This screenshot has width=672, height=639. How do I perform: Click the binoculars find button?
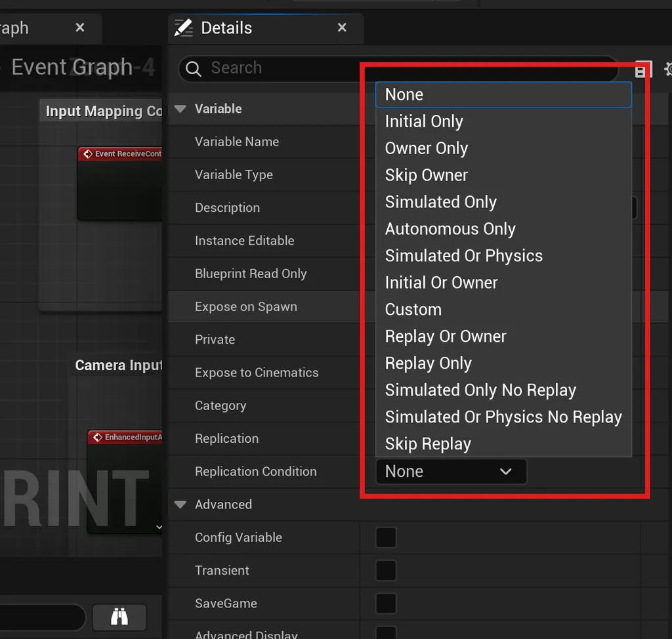pyautogui.click(x=119, y=617)
